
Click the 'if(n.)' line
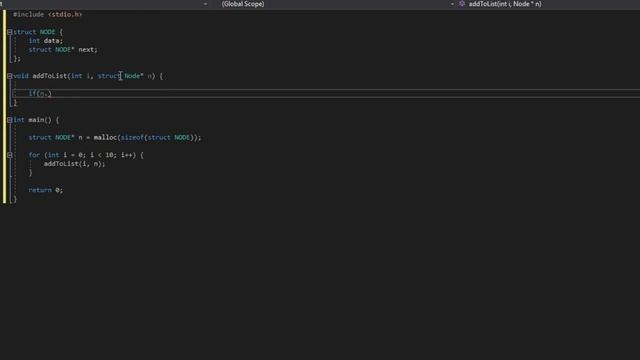pyautogui.click(x=40, y=93)
